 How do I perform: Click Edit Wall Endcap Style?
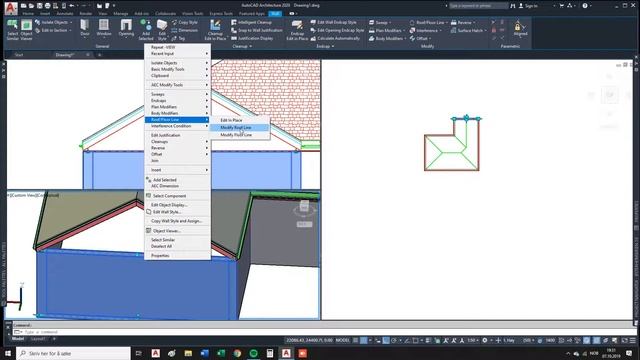pyautogui.click(x=333, y=22)
